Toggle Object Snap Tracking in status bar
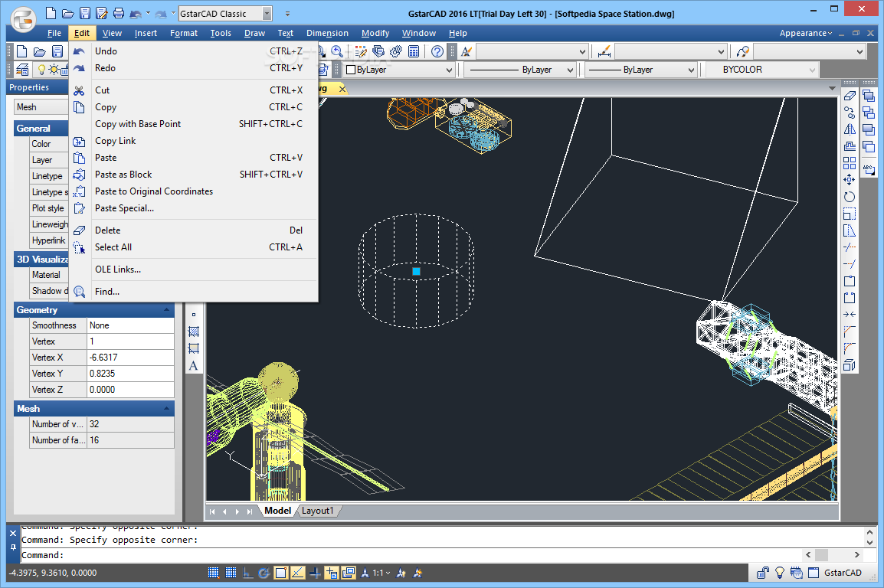Image resolution: width=884 pixels, height=588 pixels. [x=298, y=573]
